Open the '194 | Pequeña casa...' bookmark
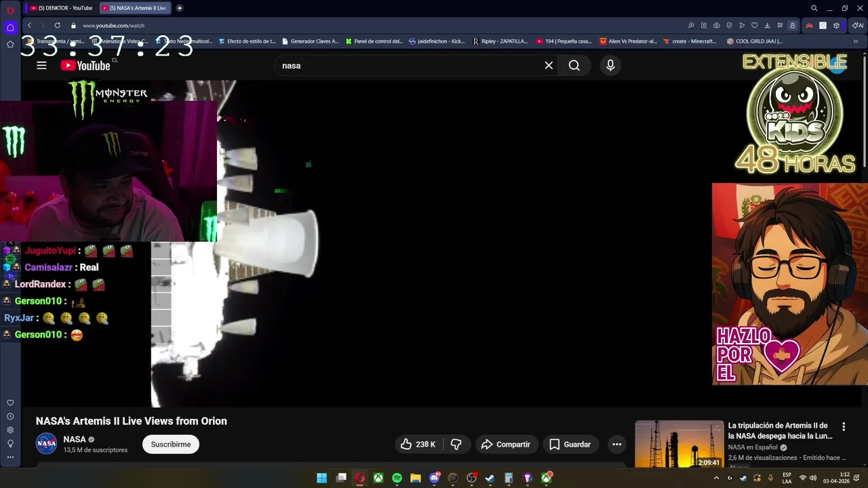 coord(564,41)
